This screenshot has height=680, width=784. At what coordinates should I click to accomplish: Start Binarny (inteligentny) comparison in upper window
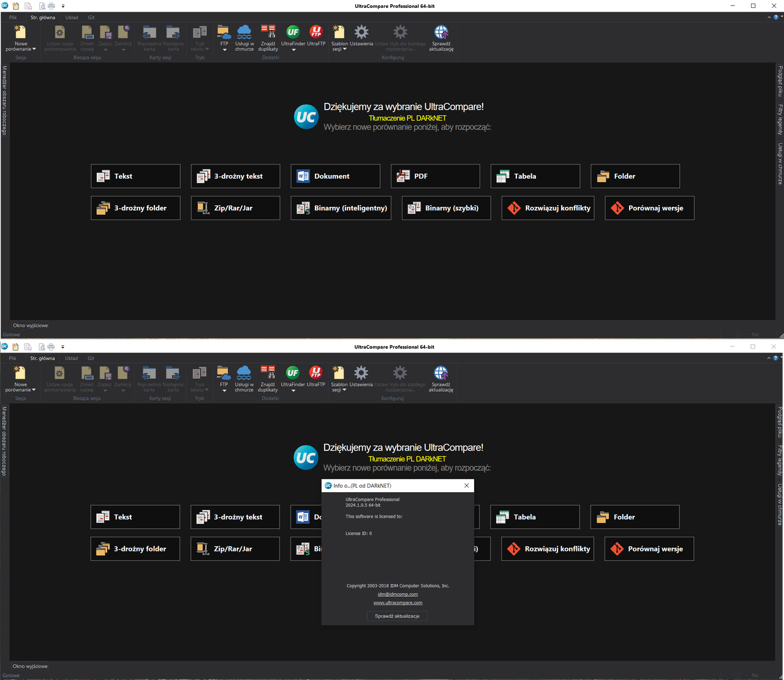coord(341,208)
